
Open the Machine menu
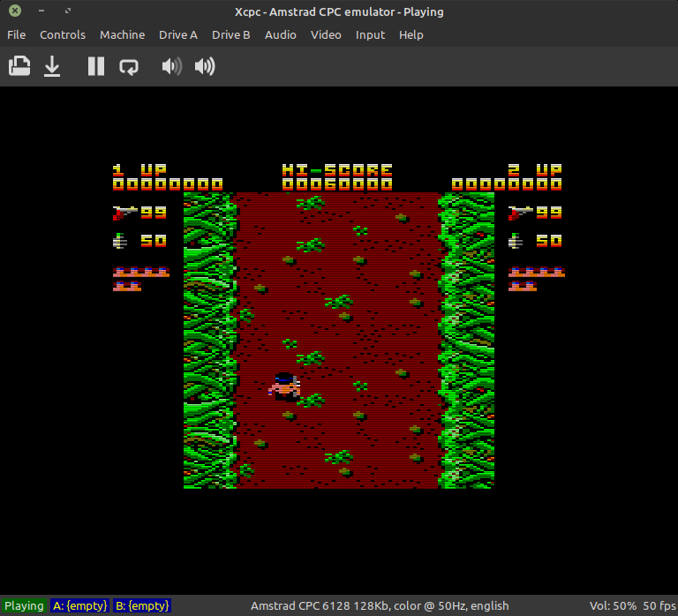[x=123, y=35]
